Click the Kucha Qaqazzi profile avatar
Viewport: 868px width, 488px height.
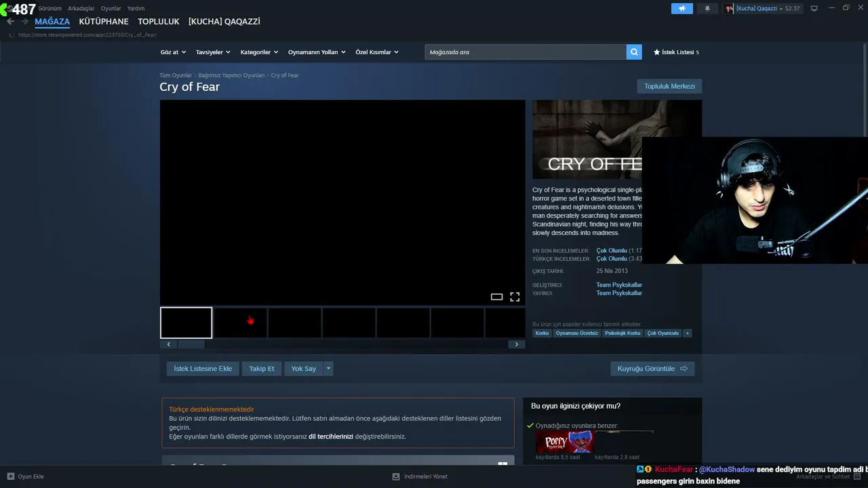(x=729, y=8)
